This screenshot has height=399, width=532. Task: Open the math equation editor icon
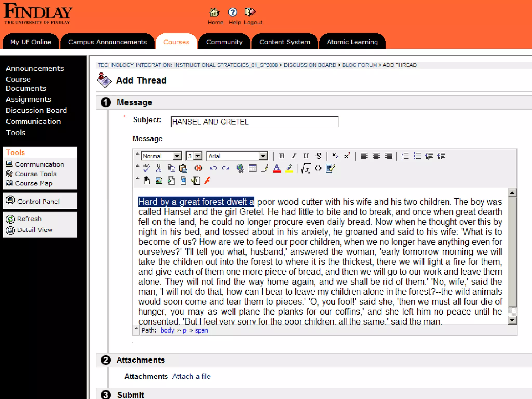pyautogui.click(x=306, y=168)
